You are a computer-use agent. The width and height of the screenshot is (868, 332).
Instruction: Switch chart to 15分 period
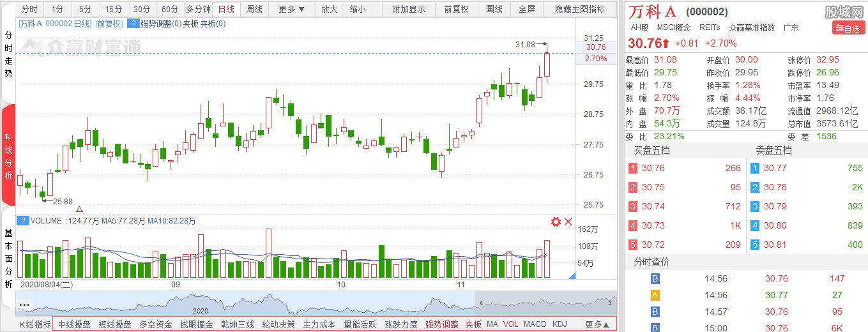(x=114, y=9)
